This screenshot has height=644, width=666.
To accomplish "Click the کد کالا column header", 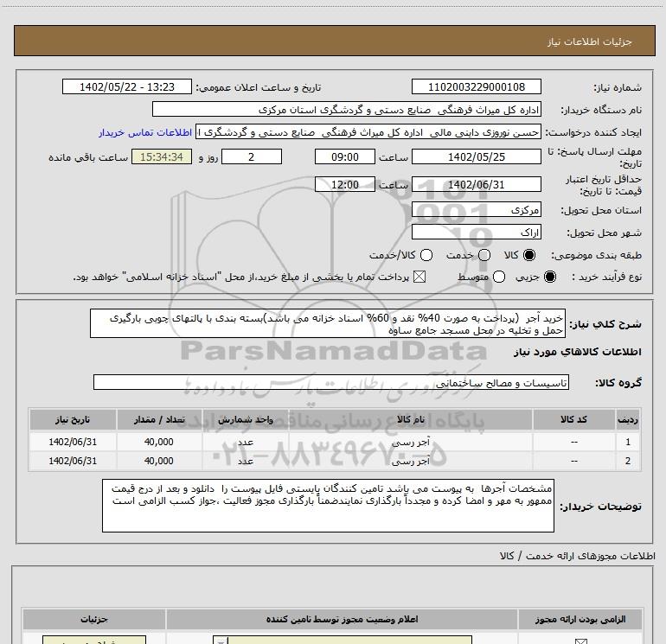I will coord(573,419).
